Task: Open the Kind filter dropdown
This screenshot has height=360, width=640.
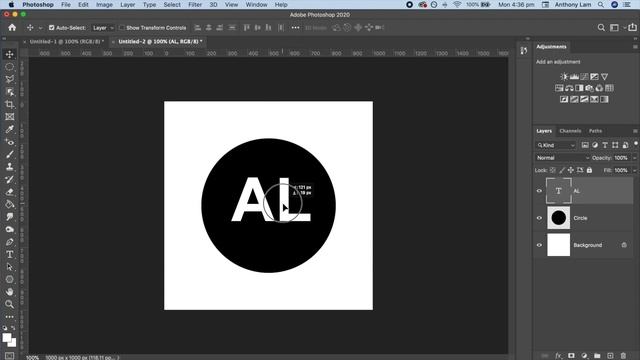Action: coord(556,145)
